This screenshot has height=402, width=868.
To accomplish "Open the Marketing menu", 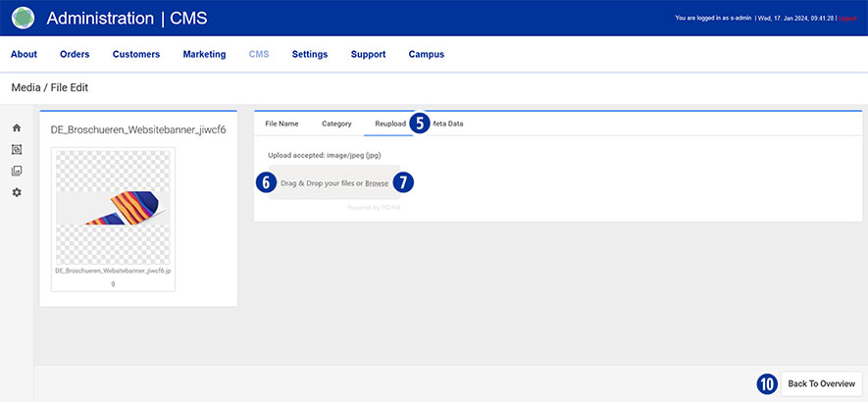I will pos(204,55).
